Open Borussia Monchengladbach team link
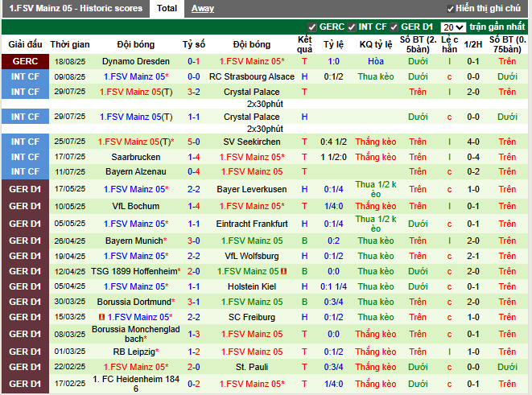 click(x=136, y=334)
